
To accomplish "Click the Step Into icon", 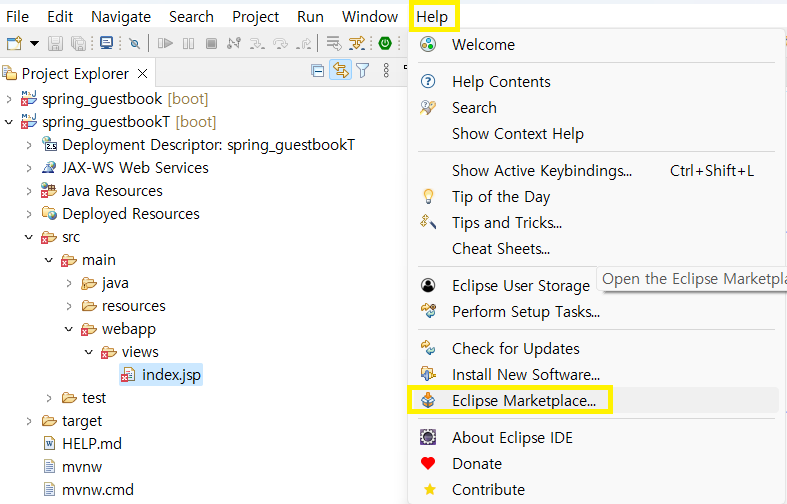I will [x=257, y=43].
